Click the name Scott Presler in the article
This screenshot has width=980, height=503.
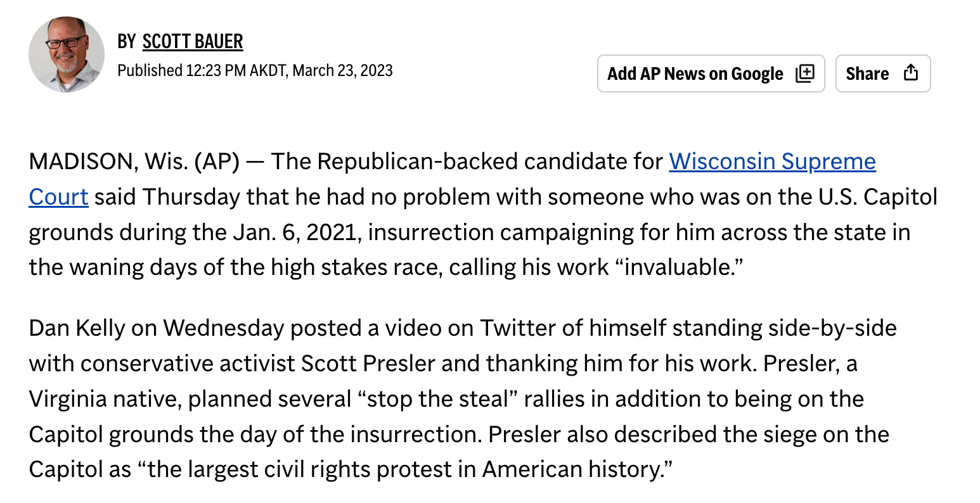[x=368, y=364]
